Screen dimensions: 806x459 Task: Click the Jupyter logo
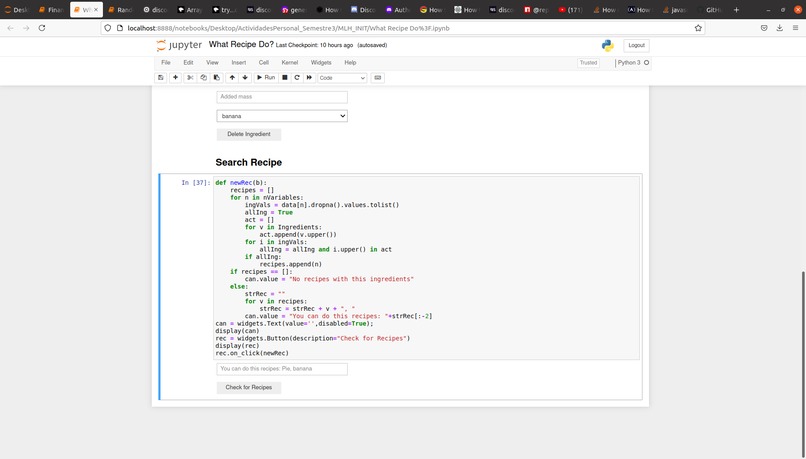[x=179, y=45]
